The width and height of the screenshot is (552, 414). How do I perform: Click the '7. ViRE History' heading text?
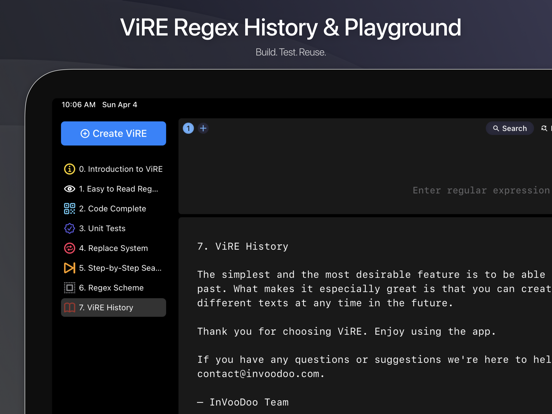tap(243, 246)
